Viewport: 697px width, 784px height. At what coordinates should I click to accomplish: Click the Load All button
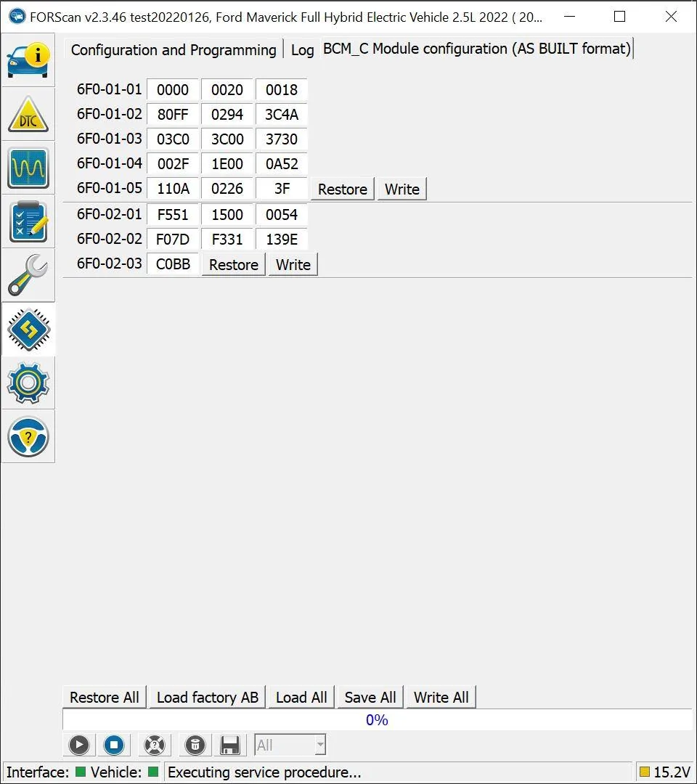[x=301, y=697]
